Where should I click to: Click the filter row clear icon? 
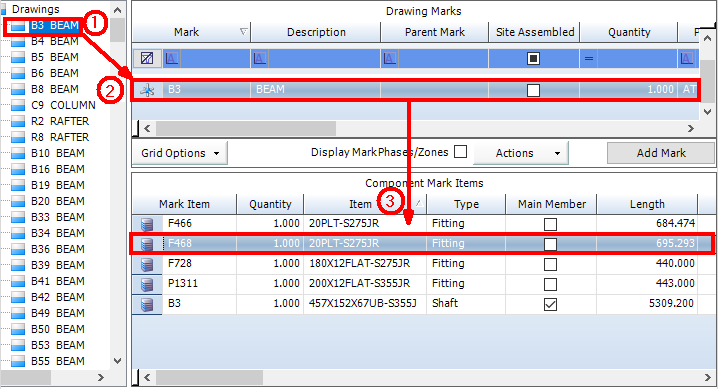[x=147, y=59]
